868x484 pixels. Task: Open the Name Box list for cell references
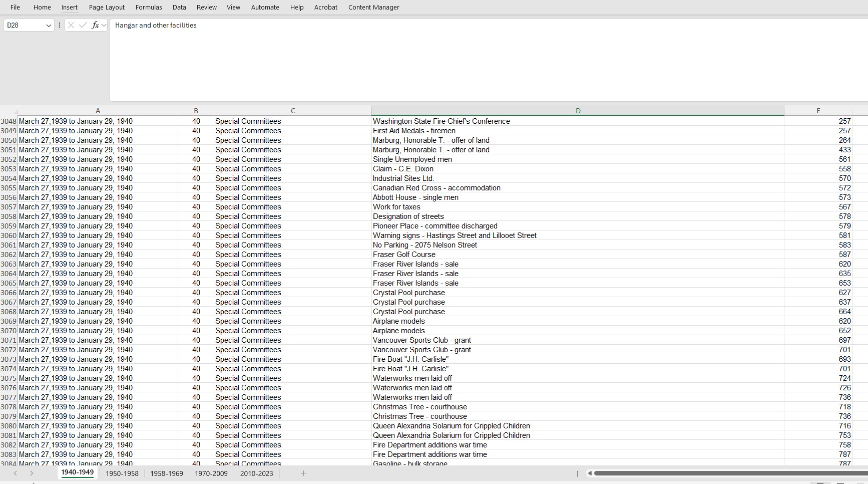tap(49, 25)
